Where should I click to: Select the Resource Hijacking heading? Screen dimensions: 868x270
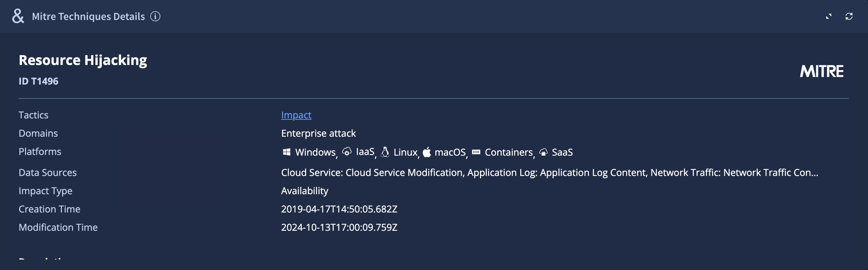[x=83, y=60]
